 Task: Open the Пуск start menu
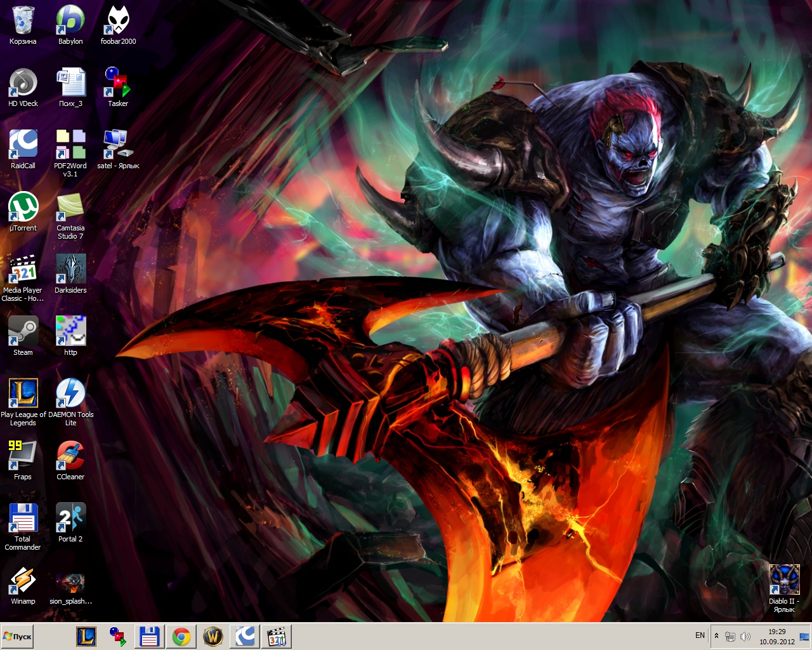[x=17, y=636]
